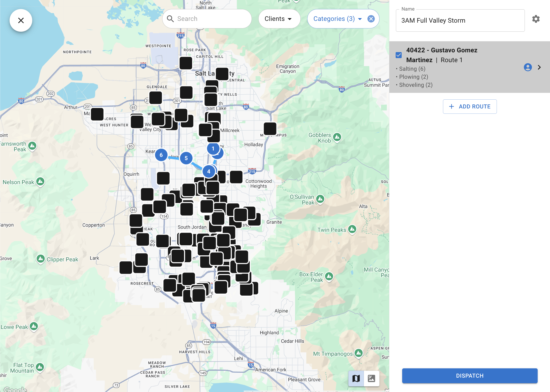The height and width of the screenshot is (392, 550).
Task: Click the Search input field
Action: [212, 19]
